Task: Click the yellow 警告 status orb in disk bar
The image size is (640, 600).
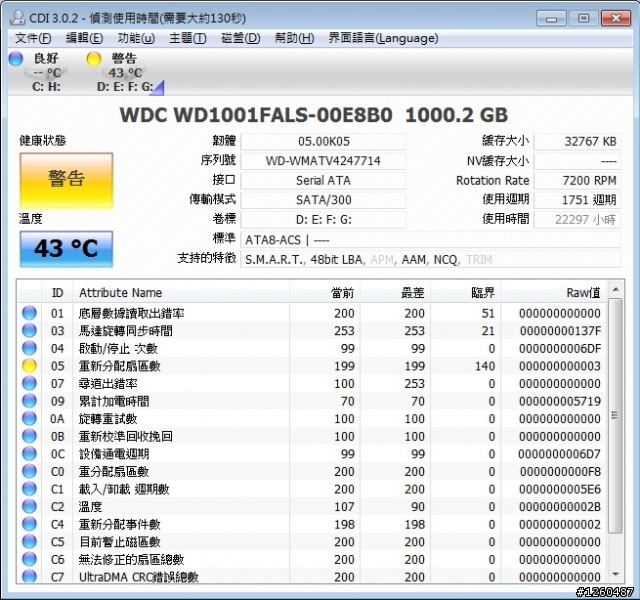Action: 93,58
